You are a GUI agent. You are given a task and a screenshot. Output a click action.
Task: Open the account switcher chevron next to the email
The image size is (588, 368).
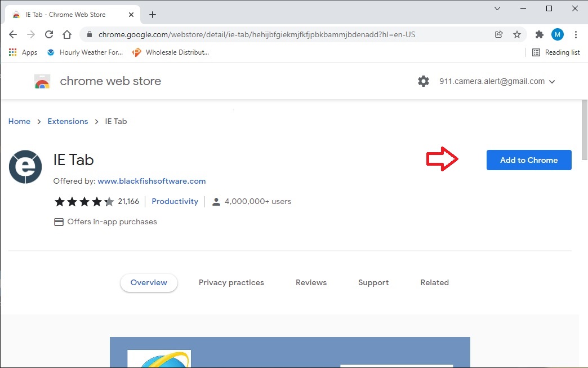552,81
